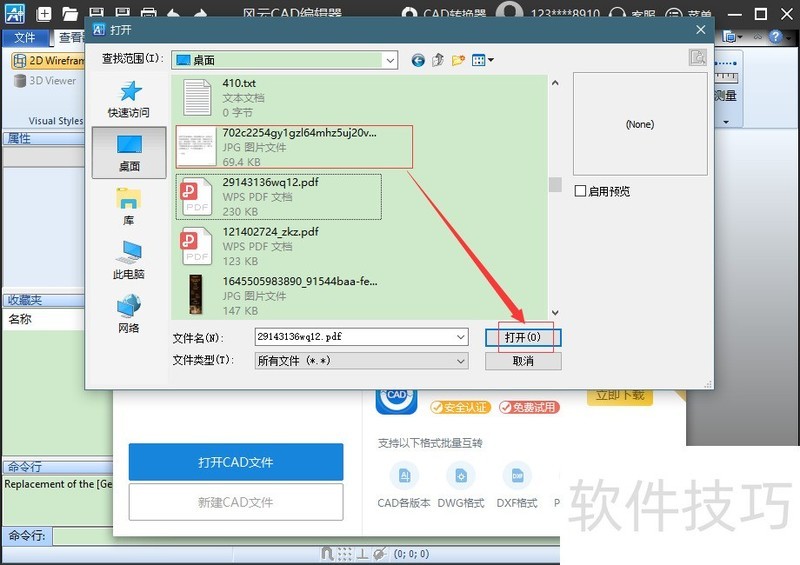Go up one folder level
The width and height of the screenshot is (800, 565).
(x=438, y=60)
